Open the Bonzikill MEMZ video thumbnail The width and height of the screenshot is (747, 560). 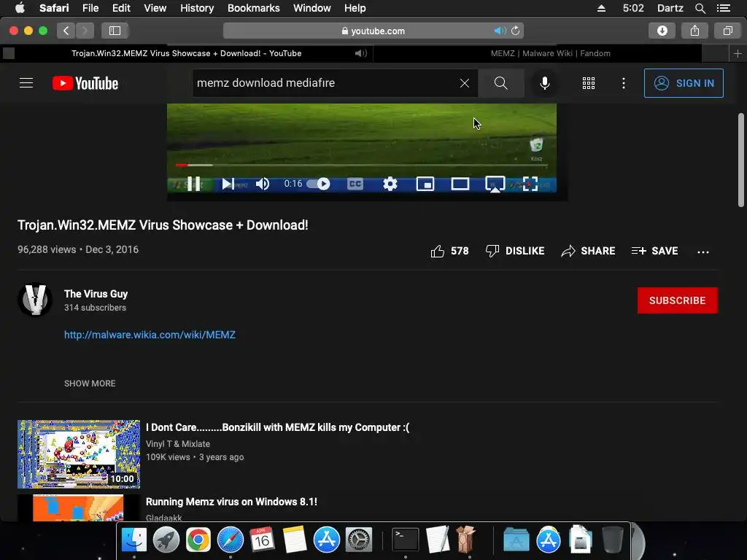(x=79, y=454)
